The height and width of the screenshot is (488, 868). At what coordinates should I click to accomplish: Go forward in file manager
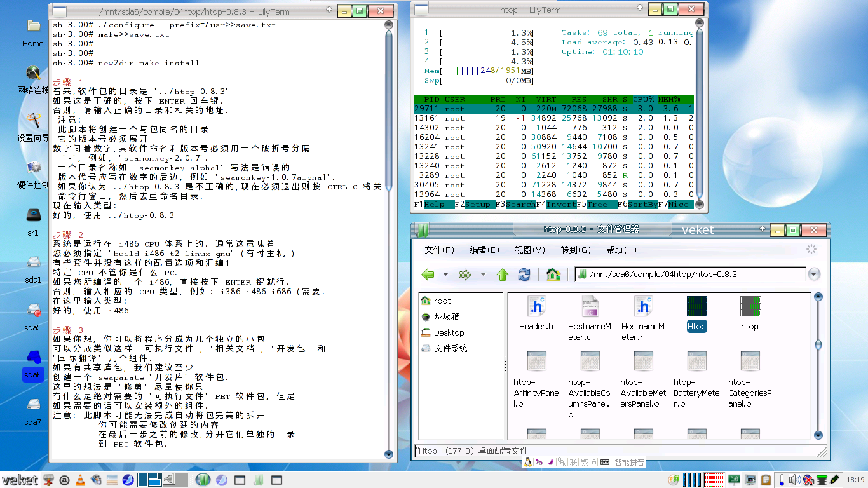click(x=465, y=274)
